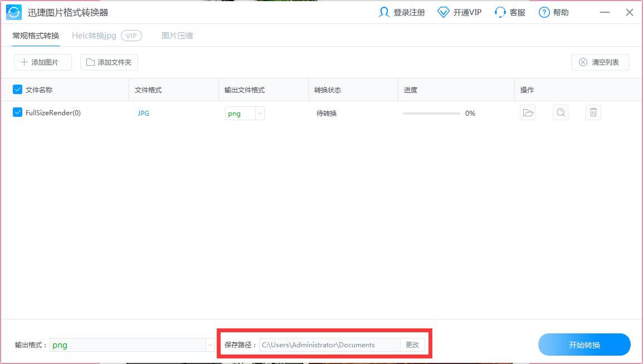The height and width of the screenshot is (364, 643).
Task: Delete FullSizeRender(0) with the trash icon
Action: coord(593,113)
